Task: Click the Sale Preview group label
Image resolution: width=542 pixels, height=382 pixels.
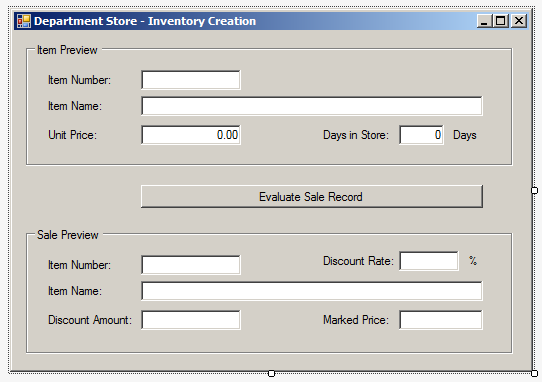Action: (x=68, y=235)
